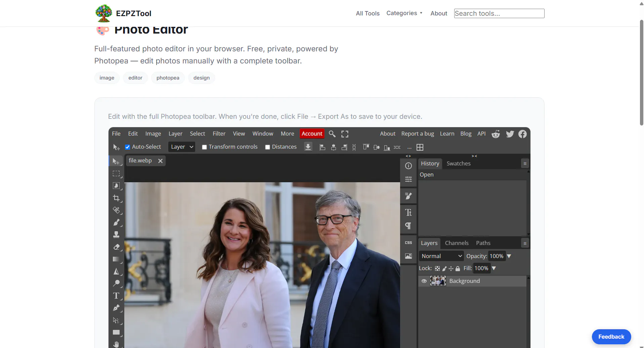Click Align top edges icon
Image resolution: width=644 pixels, height=348 pixels.
pyautogui.click(x=366, y=147)
